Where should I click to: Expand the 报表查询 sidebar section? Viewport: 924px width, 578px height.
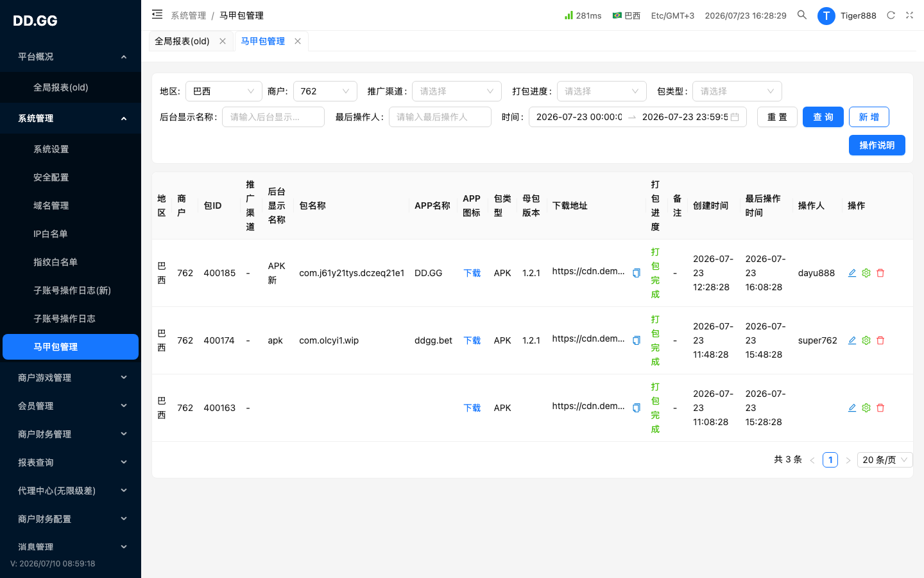coord(71,462)
